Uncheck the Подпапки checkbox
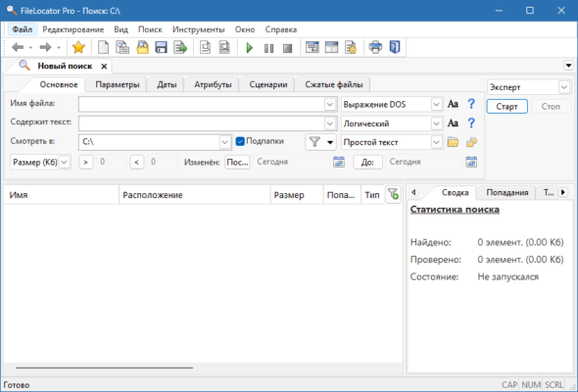 click(x=240, y=141)
